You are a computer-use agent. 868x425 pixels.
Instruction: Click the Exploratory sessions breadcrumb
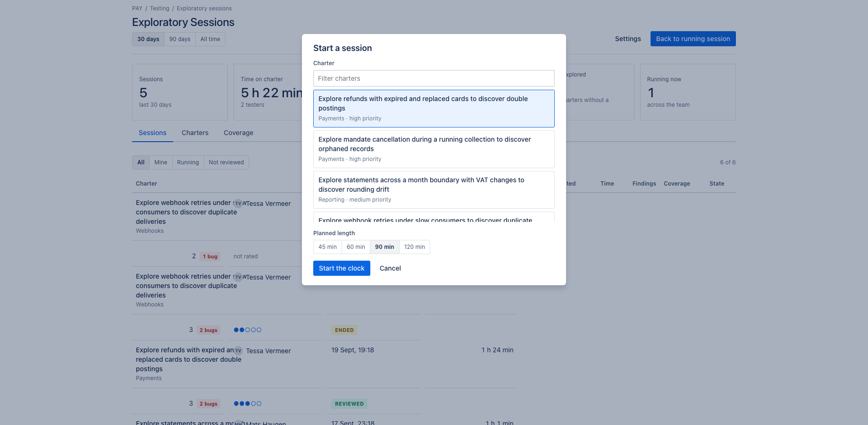(204, 8)
